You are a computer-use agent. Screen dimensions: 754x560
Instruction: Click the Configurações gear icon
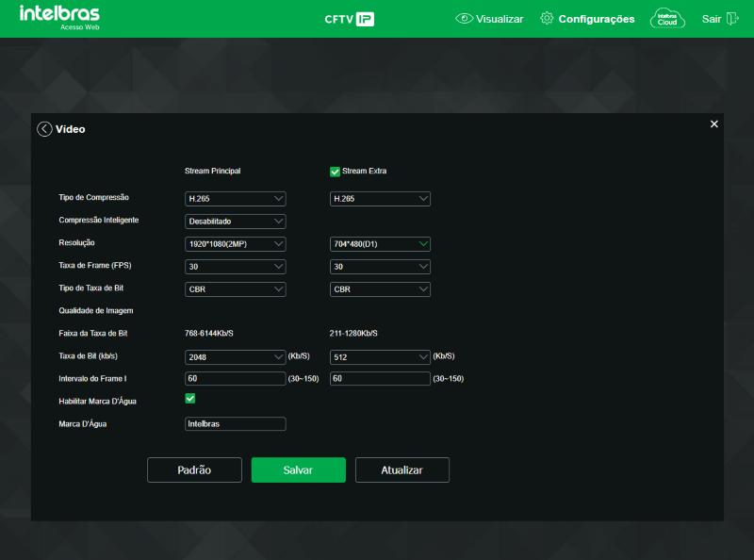[x=547, y=18]
